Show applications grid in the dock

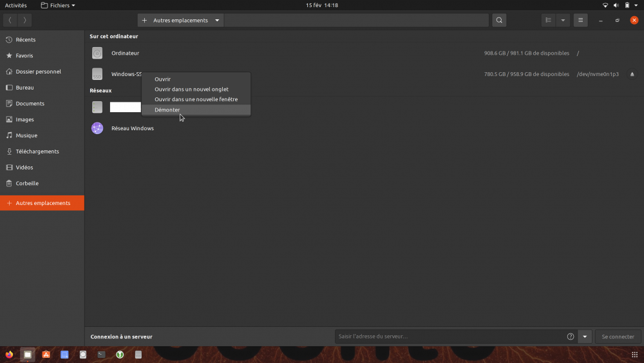pos(634,355)
